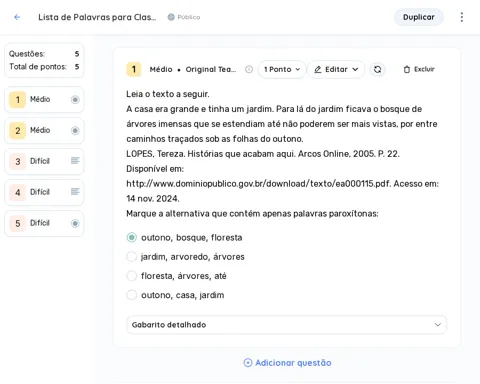Click the dominiopublico.gov.br URL text
Screen dimensions: 480x384
click(258, 184)
